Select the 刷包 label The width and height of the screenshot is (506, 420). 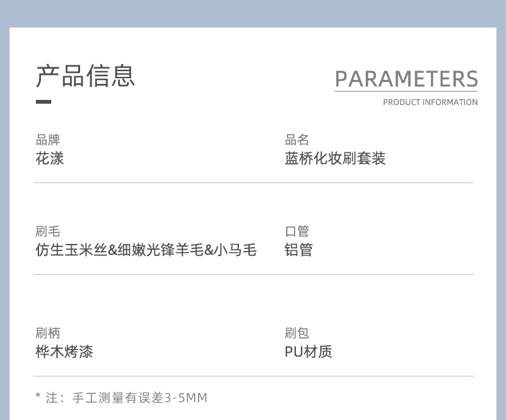(x=297, y=333)
